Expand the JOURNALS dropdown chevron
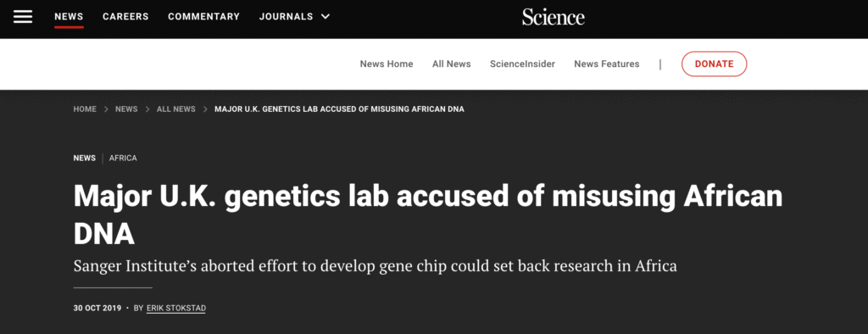The width and height of the screenshot is (868, 334). 325,17
